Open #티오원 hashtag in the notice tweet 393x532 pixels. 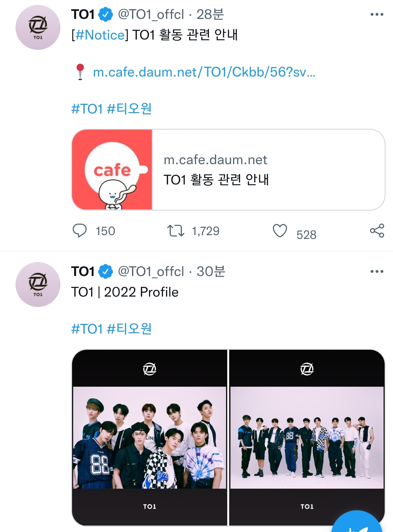tap(129, 109)
